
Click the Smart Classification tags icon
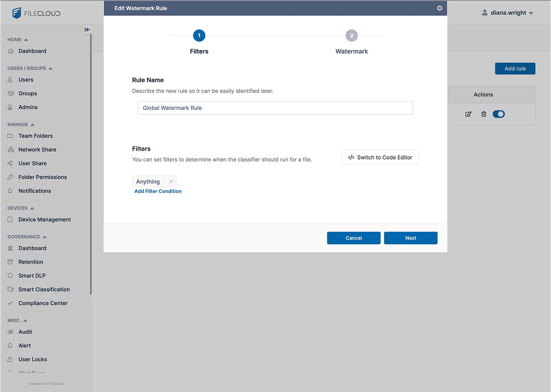(11, 290)
